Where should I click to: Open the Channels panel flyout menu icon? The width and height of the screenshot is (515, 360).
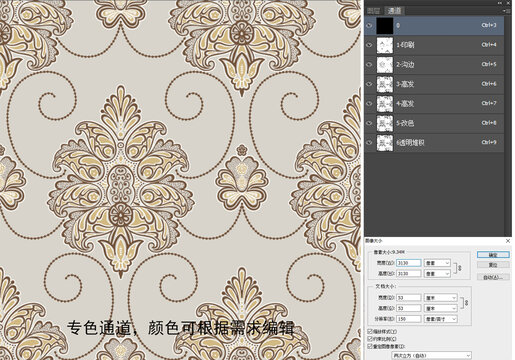[507, 11]
